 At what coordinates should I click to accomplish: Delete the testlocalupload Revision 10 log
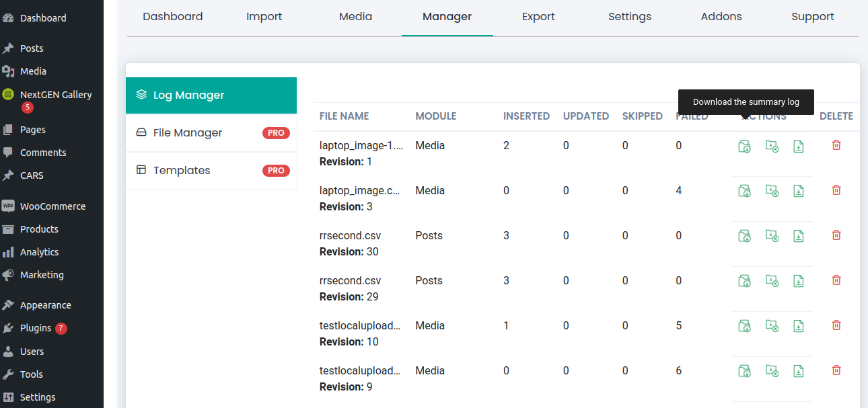(836, 325)
